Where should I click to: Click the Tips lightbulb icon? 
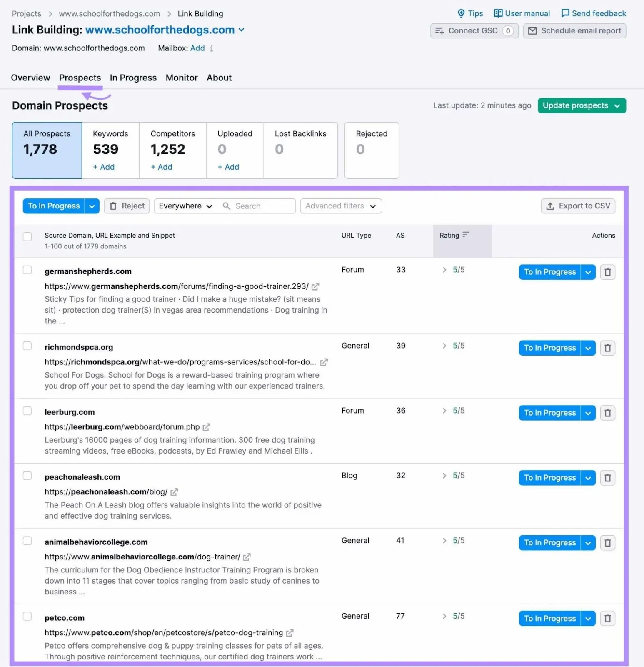pyautogui.click(x=461, y=13)
